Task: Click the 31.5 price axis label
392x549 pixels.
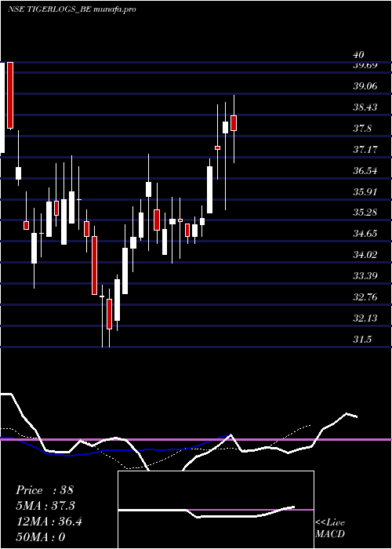Action: [362, 340]
